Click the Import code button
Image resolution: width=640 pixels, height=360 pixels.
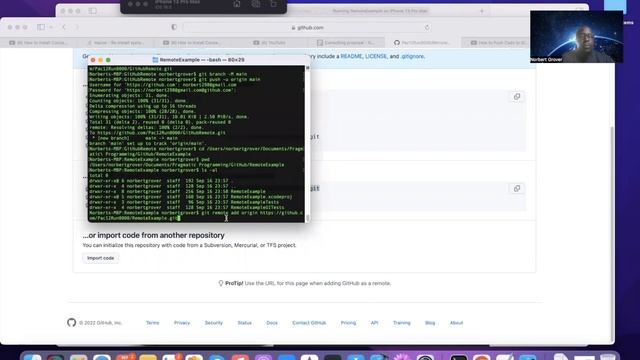[x=100, y=258]
